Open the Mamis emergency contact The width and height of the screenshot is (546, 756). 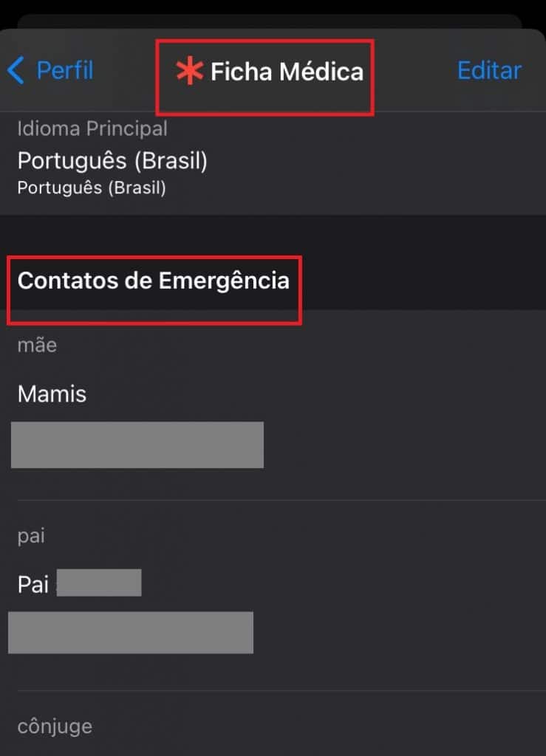[x=52, y=394]
